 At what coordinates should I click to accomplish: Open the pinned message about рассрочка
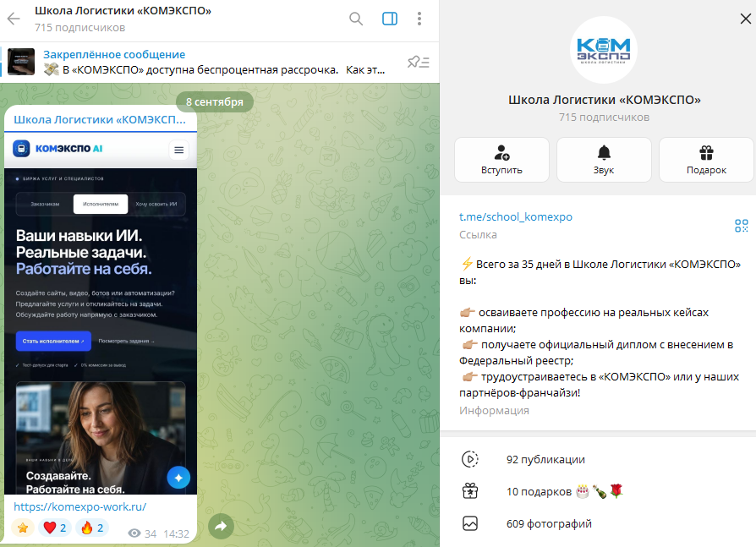pyautogui.click(x=214, y=70)
